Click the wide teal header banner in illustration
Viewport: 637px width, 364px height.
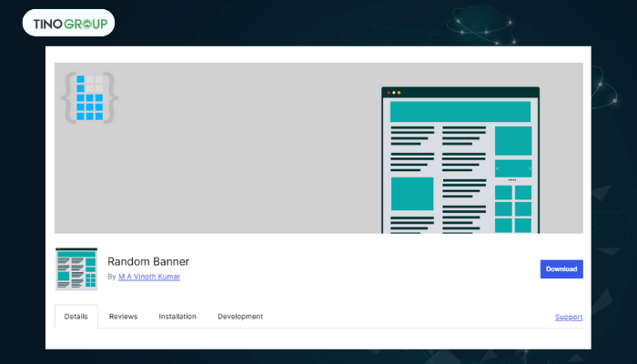[x=460, y=111]
